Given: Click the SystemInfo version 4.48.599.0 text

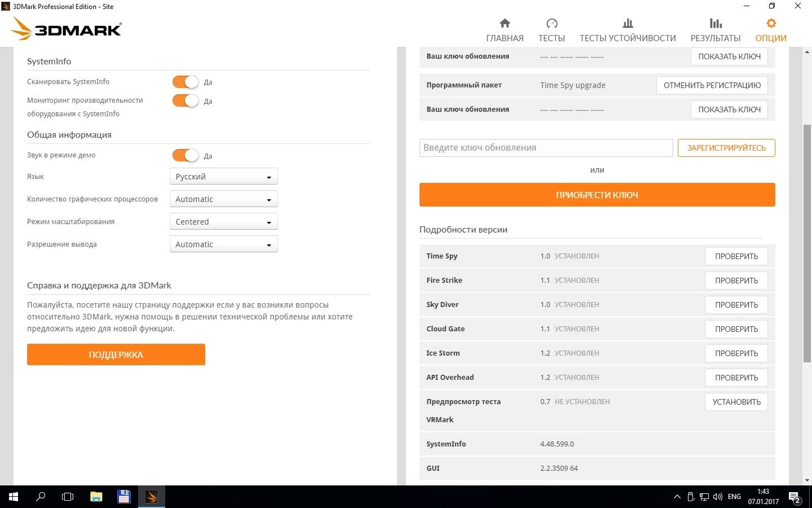Looking at the screenshot, I should tap(557, 444).
